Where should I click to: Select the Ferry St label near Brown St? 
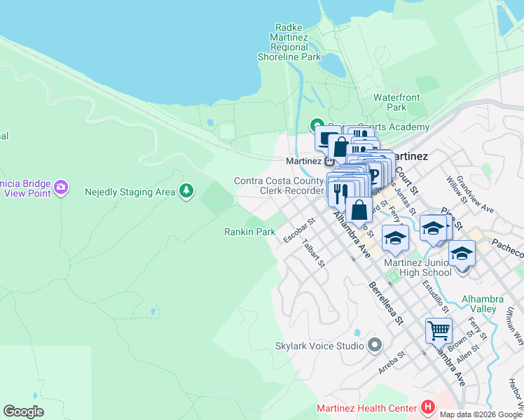(477, 328)
